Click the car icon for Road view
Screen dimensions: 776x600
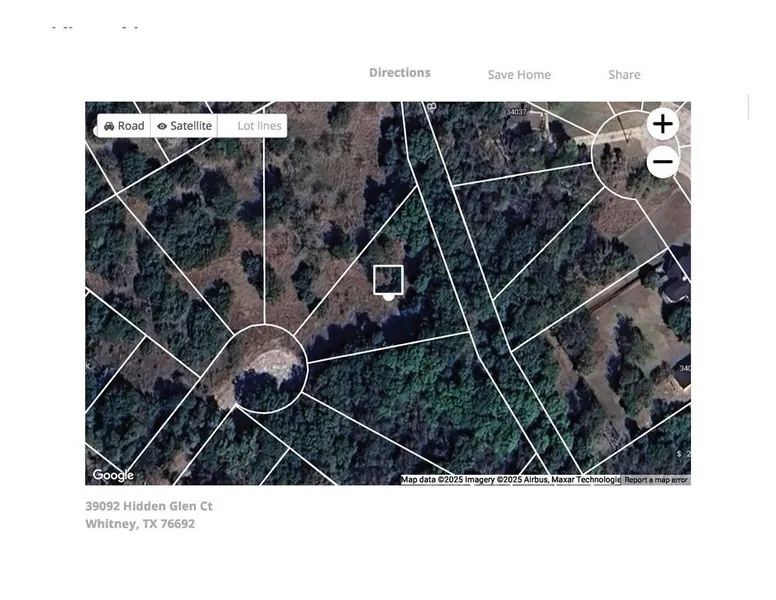click(109, 126)
